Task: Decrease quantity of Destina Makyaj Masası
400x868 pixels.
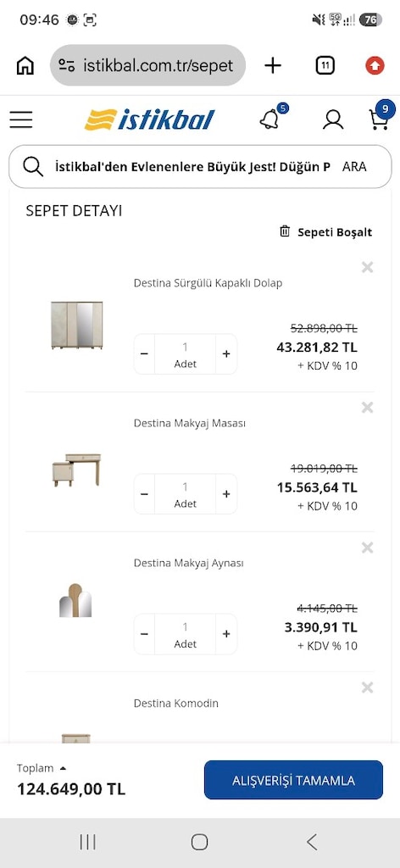Action: click(x=144, y=494)
